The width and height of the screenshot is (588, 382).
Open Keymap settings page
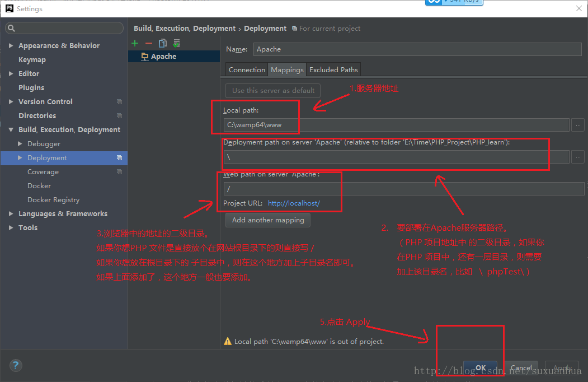point(32,60)
